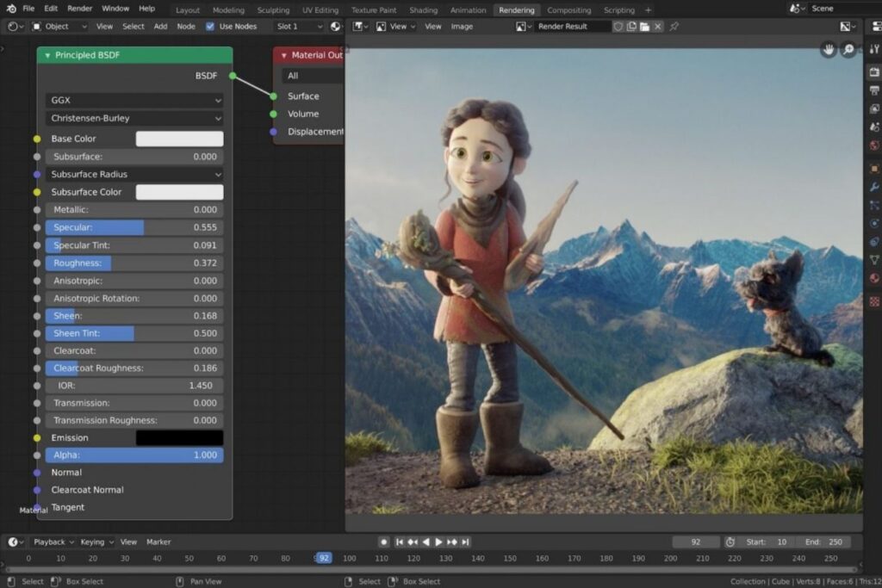Viewport: 882px width, 588px height.
Task: Open the Physics properties tab
Action: coord(874,223)
